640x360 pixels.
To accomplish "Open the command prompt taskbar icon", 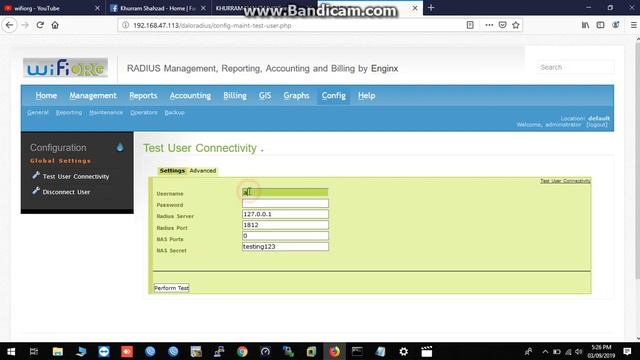I will point(357,351).
